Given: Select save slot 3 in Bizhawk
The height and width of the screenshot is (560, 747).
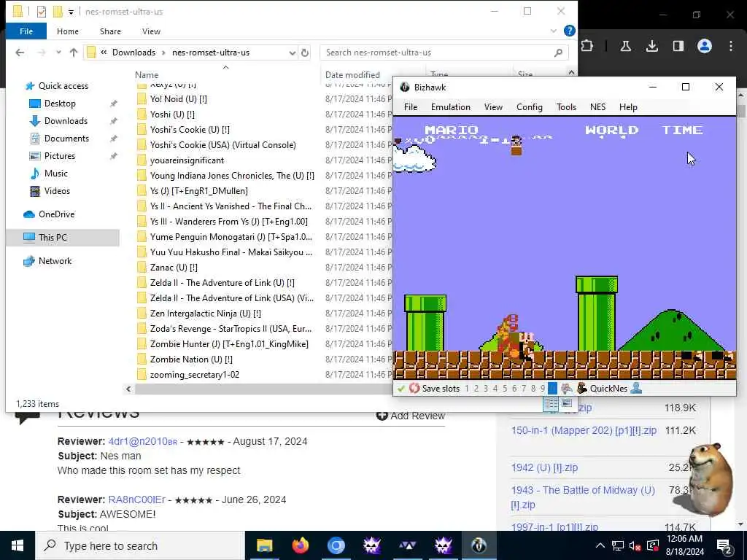Looking at the screenshot, I should click(485, 389).
